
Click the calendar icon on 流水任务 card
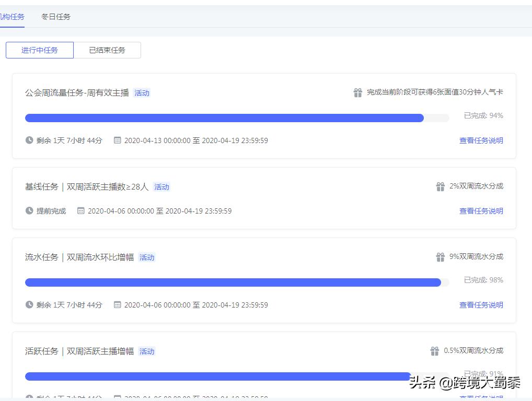pyautogui.click(x=118, y=305)
